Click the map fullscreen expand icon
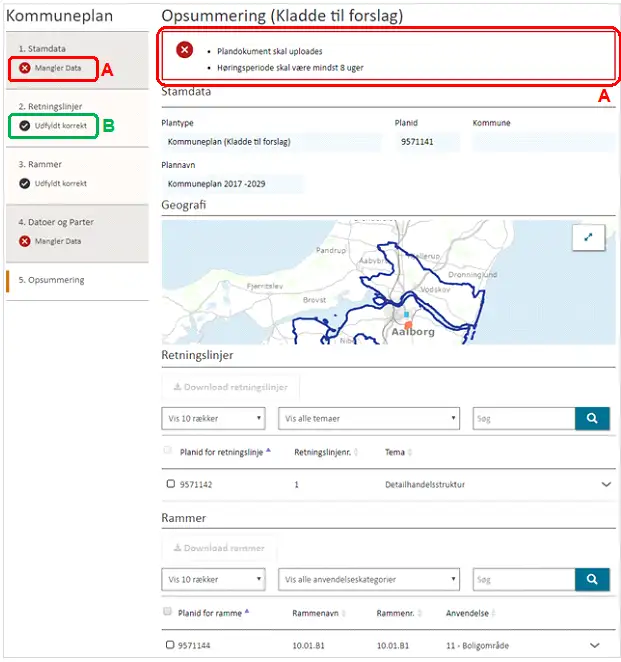Viewport: 621px width, 662px height. click(x=589, y=237)
